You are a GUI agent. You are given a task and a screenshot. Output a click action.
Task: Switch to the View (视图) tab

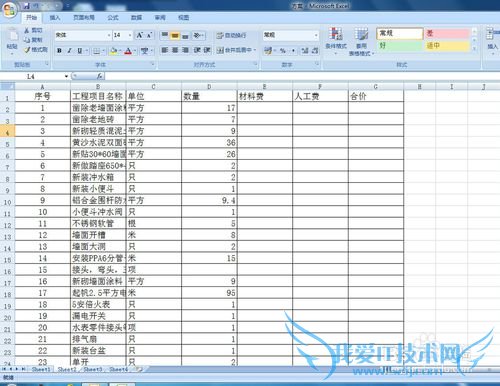pos(184,18)
